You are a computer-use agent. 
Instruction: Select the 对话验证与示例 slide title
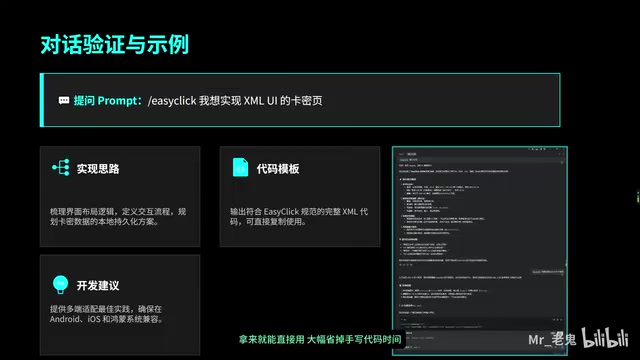coord(115,44)
